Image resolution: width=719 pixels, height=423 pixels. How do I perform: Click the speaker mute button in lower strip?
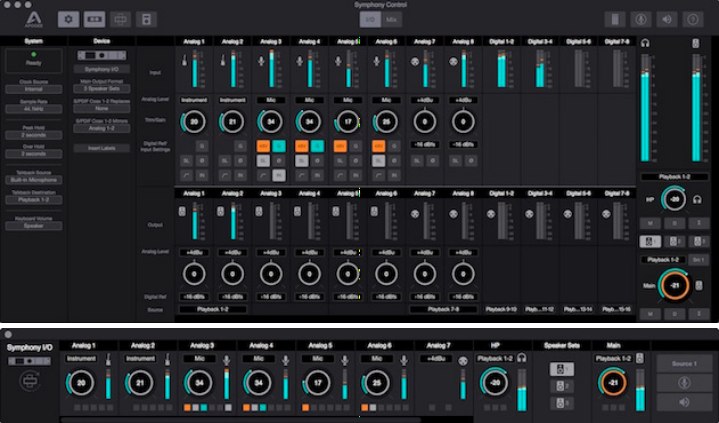pyautogui.click(x=684, y=402)
